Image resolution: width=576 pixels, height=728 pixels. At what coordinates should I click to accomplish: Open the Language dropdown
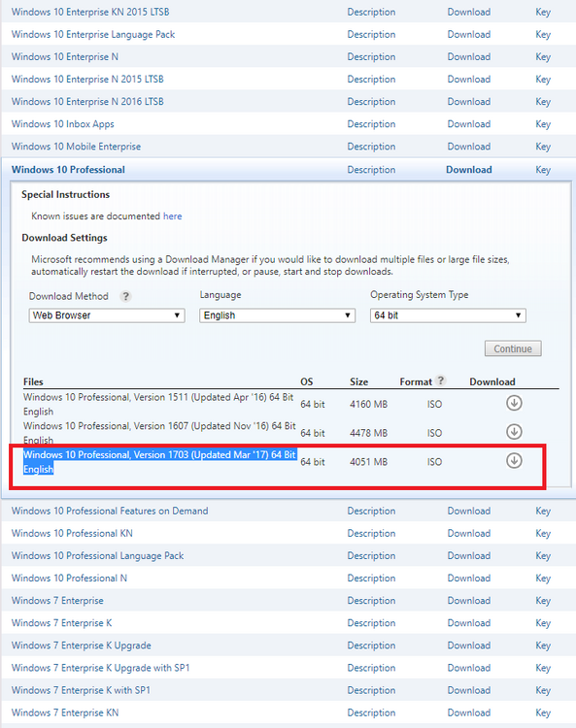point(278,315)
